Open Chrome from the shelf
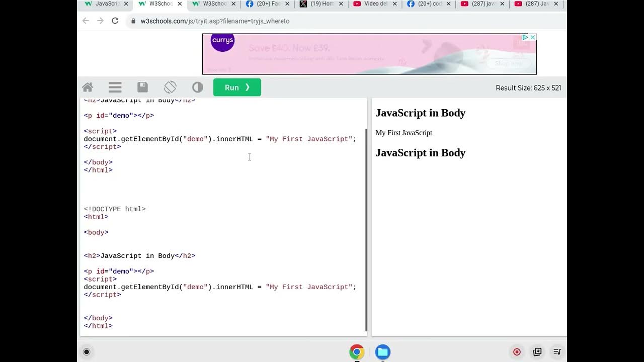Viewport: 644px width, 362px height. (357, 352)
